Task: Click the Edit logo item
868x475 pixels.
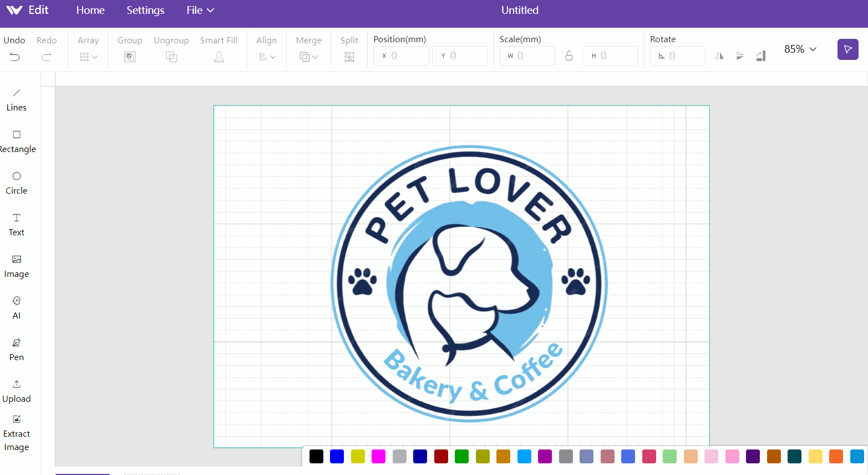Action: (28, 10)
